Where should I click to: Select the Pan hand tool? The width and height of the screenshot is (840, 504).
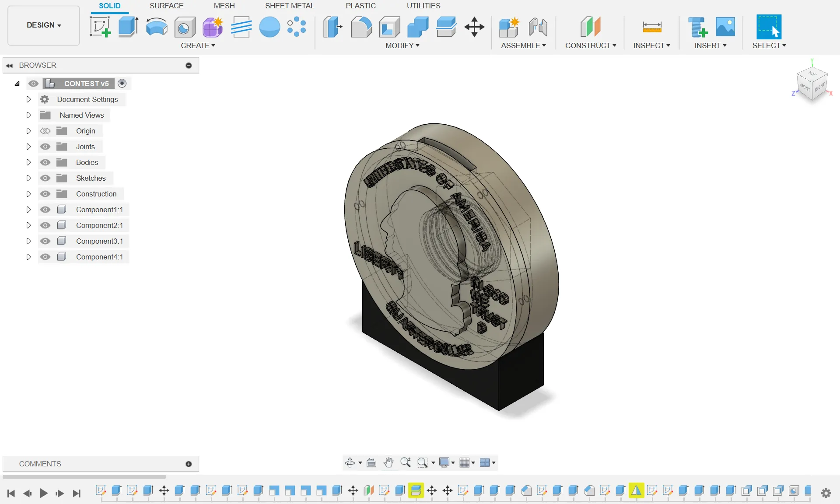388,462
